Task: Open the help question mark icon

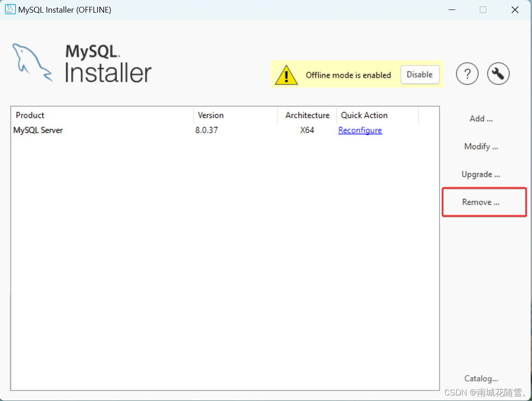Action: [467, 74]
